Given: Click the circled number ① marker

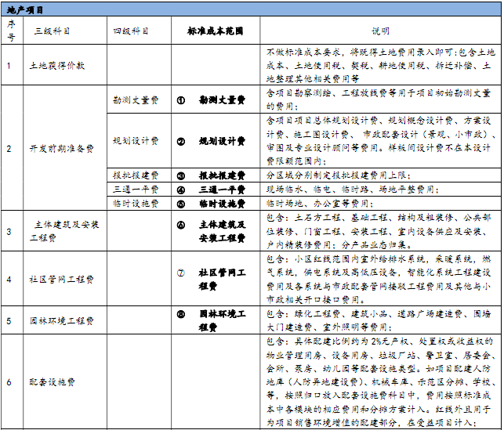Looking at the screenshot, I should point(180,100).
